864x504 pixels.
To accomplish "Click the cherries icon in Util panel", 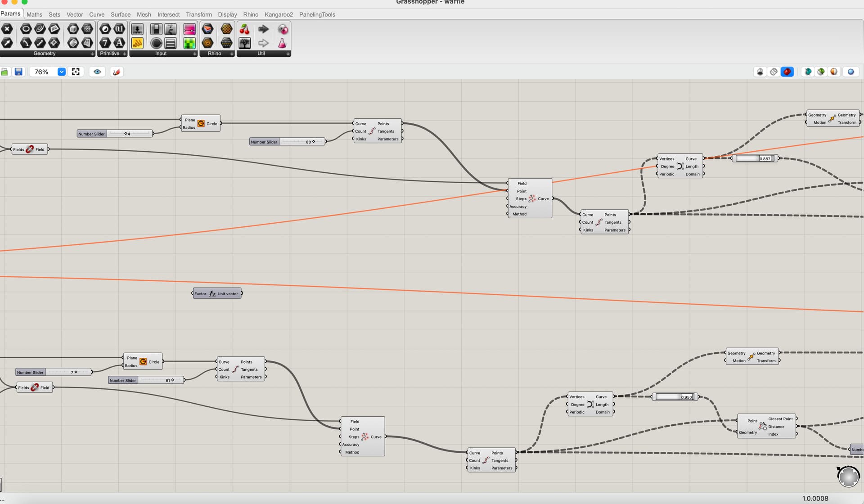I will 245,29.
